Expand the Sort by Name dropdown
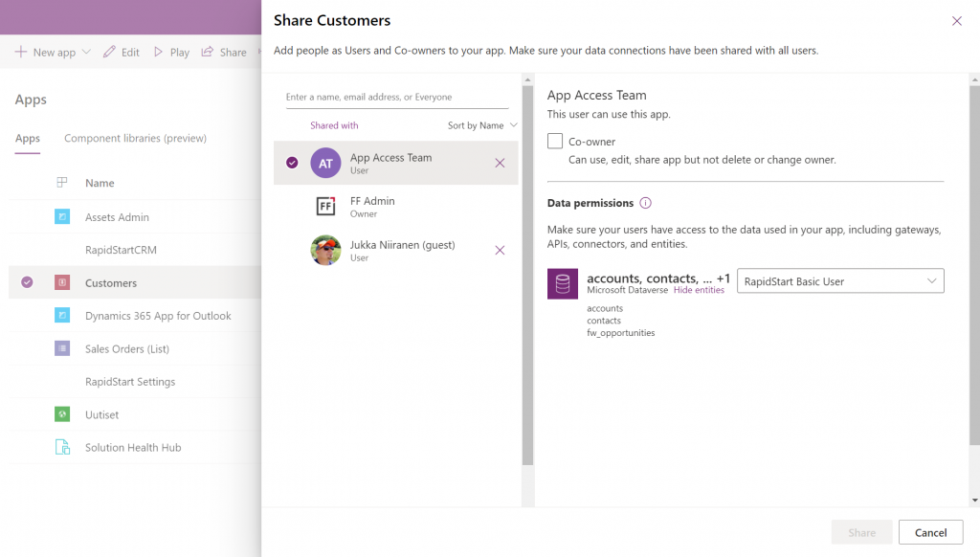980x557 pixels. point(482,125)
